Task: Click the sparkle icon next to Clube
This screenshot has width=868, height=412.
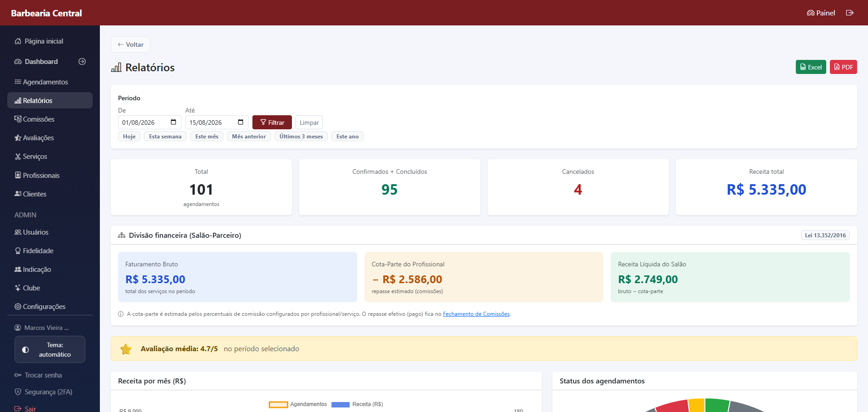Action: click(18, 288)
